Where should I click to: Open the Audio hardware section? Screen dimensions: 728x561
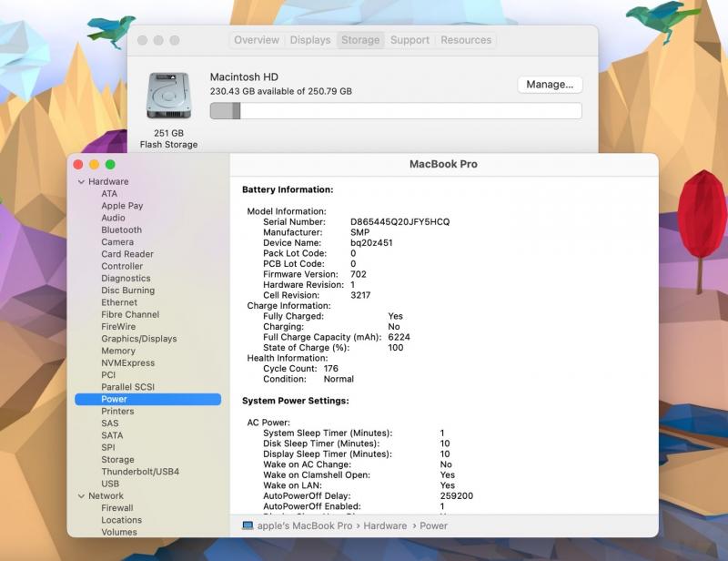113,218
